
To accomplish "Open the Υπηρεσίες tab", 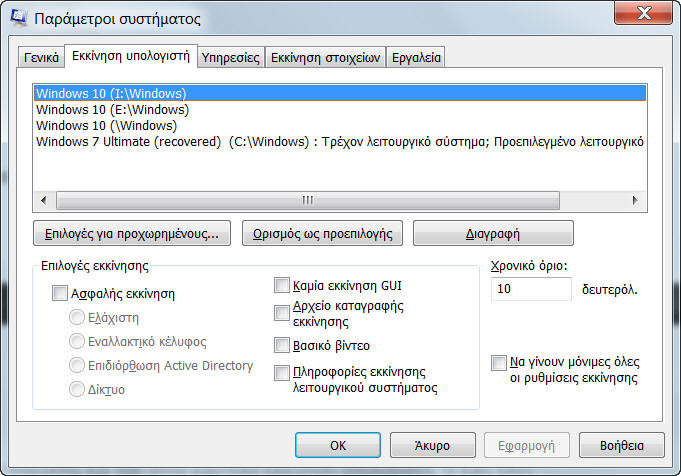I will pyautogui.click(x=231, y=57).
